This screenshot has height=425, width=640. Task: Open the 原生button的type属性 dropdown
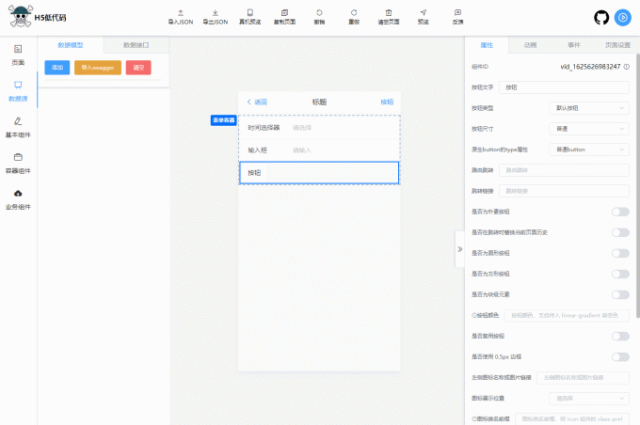click(589, 149)
